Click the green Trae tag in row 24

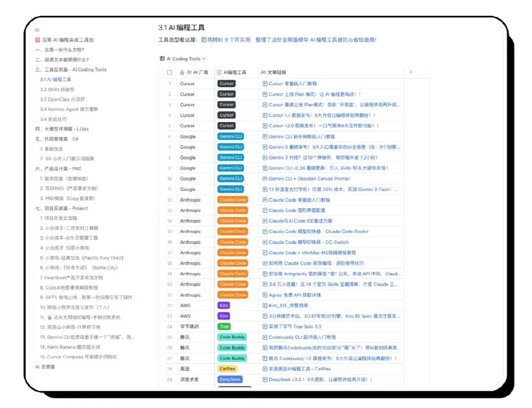point(224,327)
